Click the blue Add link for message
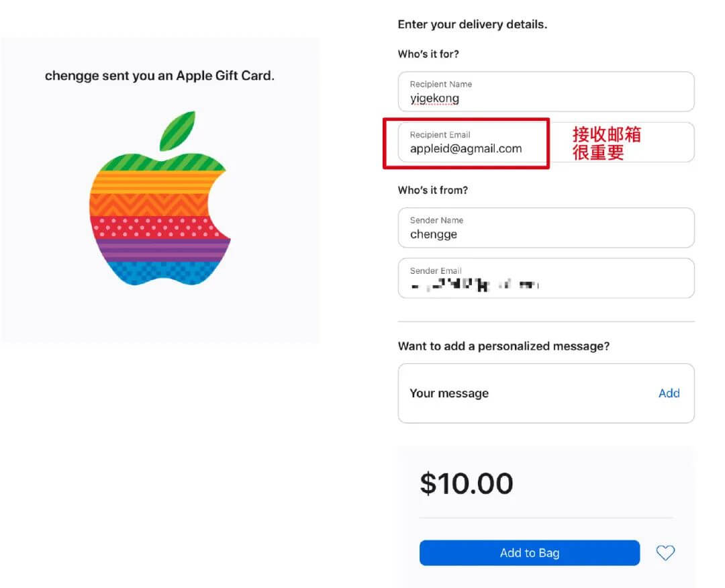The width and height of the screenshot is (725, 588). point(669,393)
